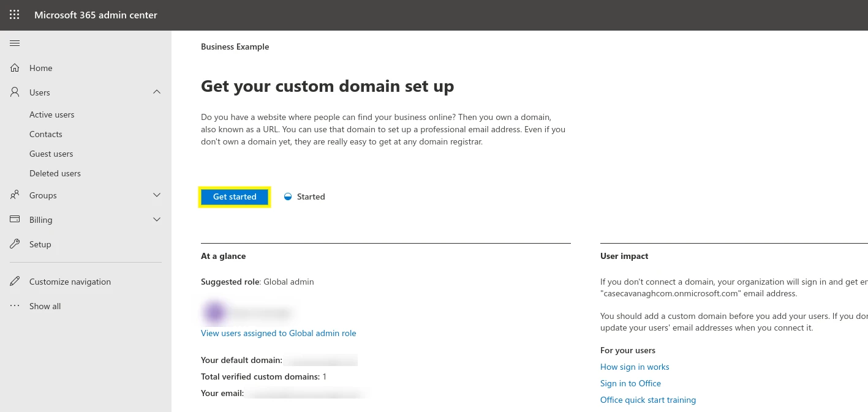Open View users assigned to Global admin role
The image size is (868, 412).
point(279,333)
